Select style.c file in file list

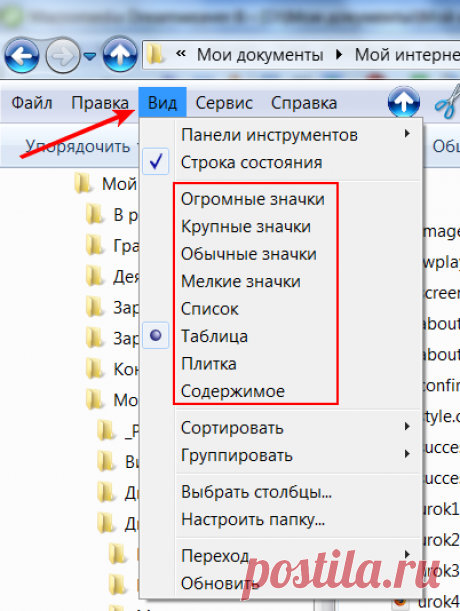click(441, 416)
